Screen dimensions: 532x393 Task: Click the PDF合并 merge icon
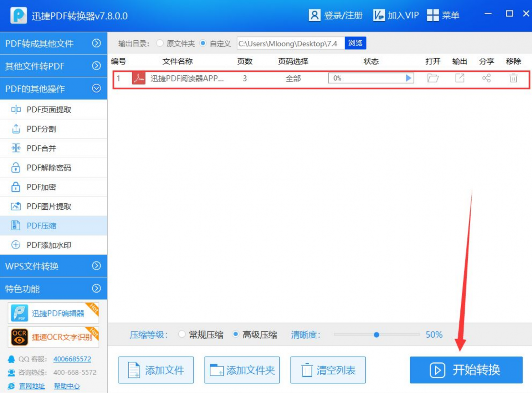16,148
